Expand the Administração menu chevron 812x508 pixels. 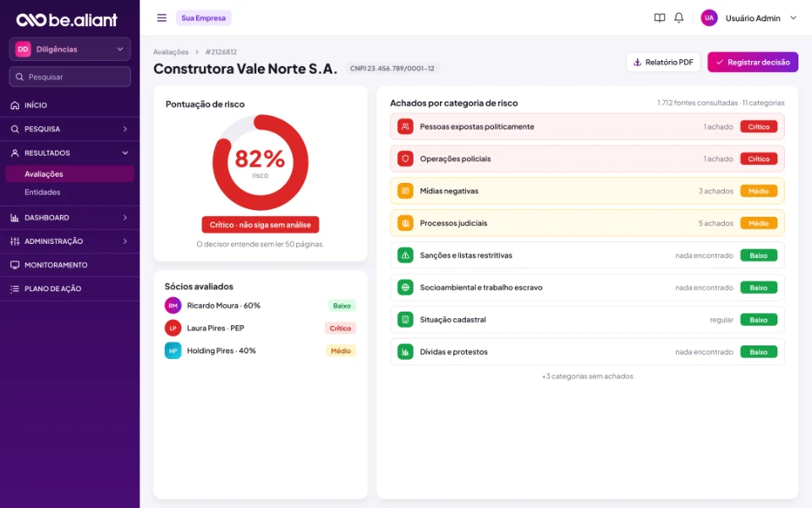click(x=125, y=241)
